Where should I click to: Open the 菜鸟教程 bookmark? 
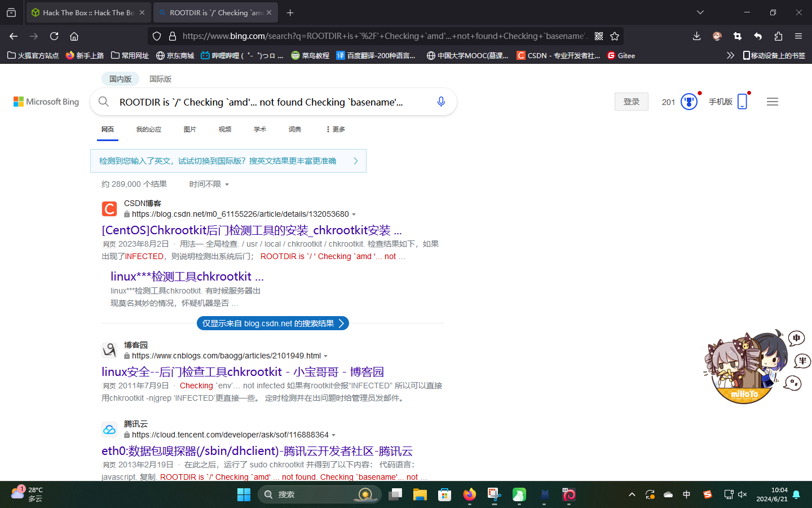(310, 55)
